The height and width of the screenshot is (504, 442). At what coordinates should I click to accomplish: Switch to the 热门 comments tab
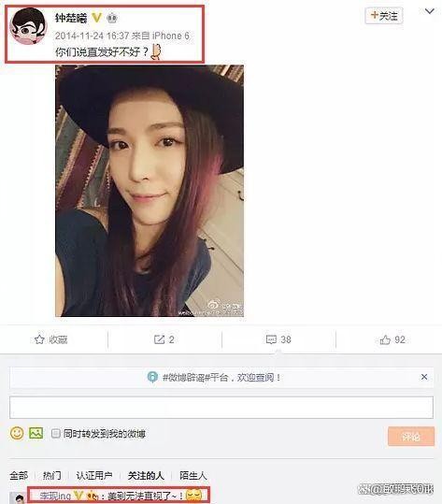tap(52, 475)
